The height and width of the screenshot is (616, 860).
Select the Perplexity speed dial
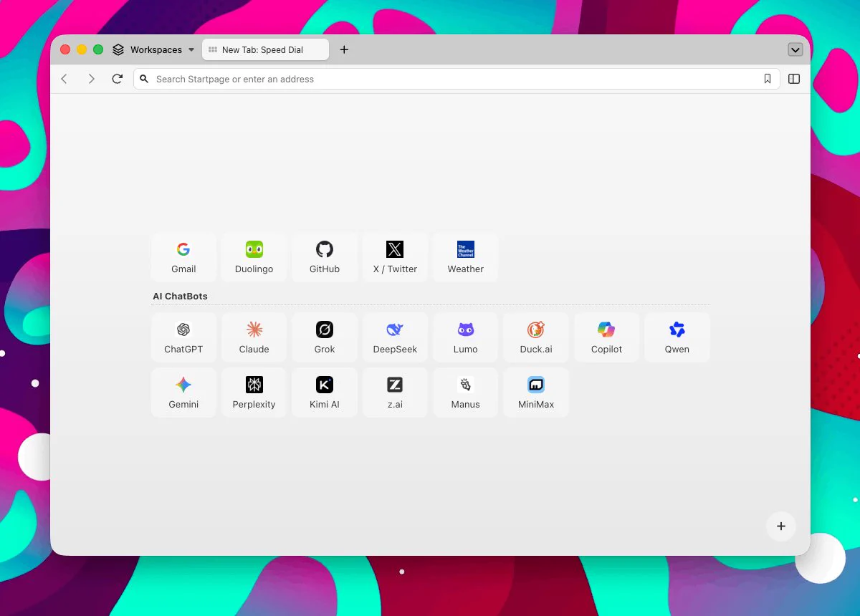pyautogui.click(x=254, y=393)
